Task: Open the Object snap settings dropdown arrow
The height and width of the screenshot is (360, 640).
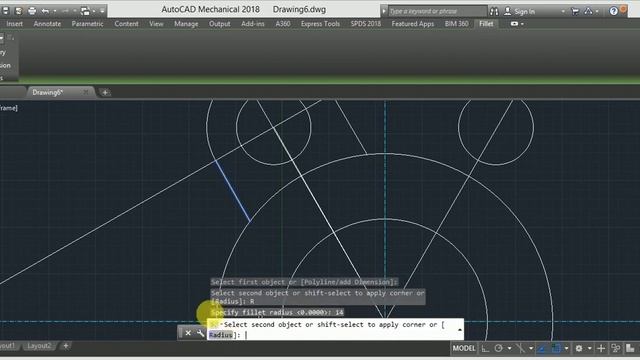Action: click(x=566, y=348)
